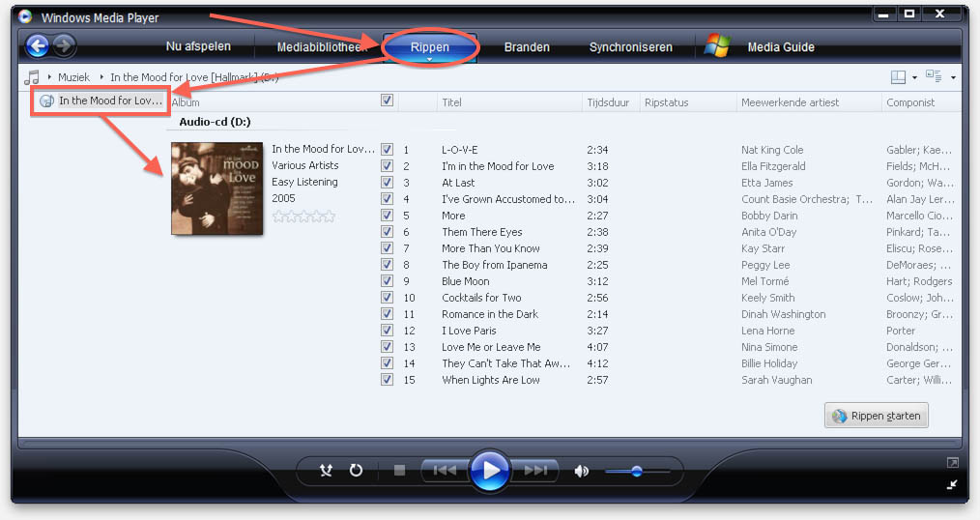Open the Windows logo Media Guide icon
Screen dimensions: 980x520
tap(717, 46)
